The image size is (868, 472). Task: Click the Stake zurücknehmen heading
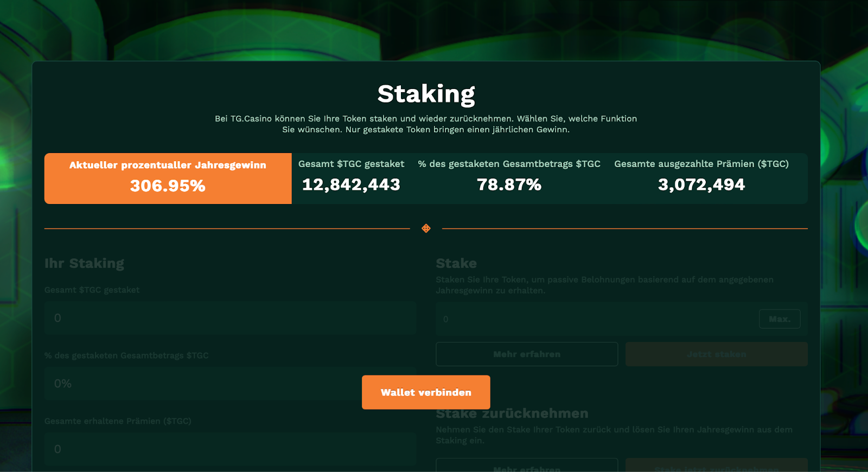click(x=512, y=413)
